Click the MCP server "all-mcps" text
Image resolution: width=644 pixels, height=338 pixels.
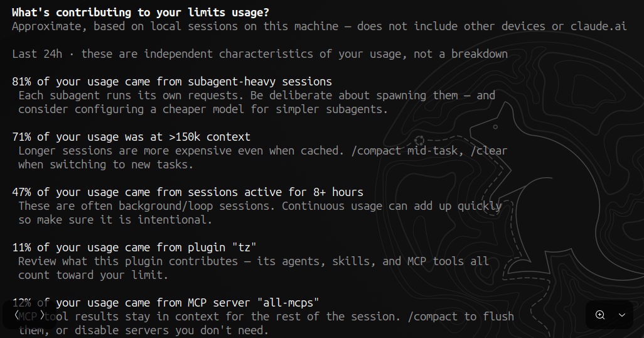254,303
